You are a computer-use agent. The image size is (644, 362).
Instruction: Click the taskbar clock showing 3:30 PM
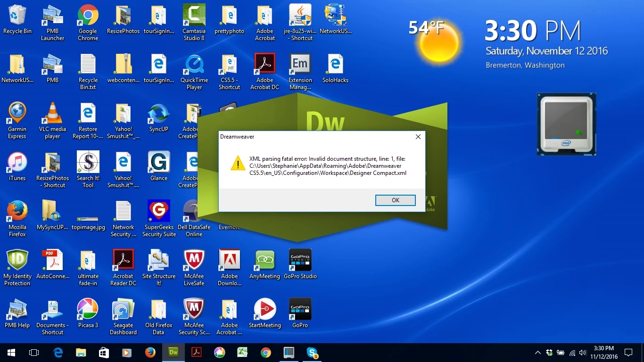[604, 353]
